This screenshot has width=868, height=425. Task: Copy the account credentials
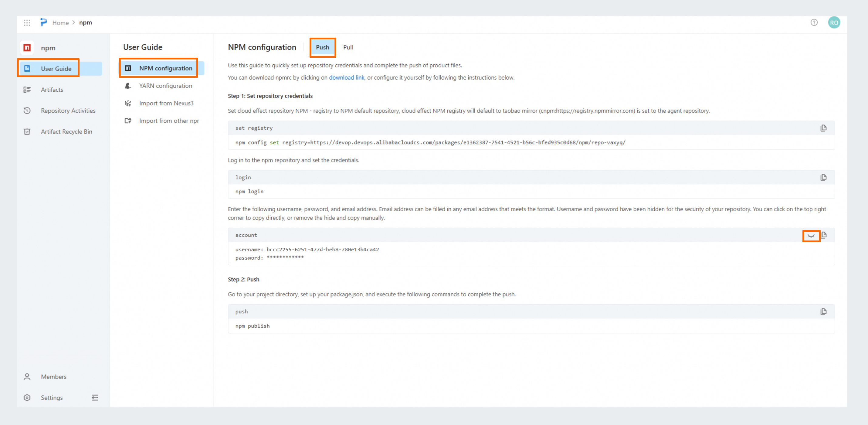pos(824,235)
